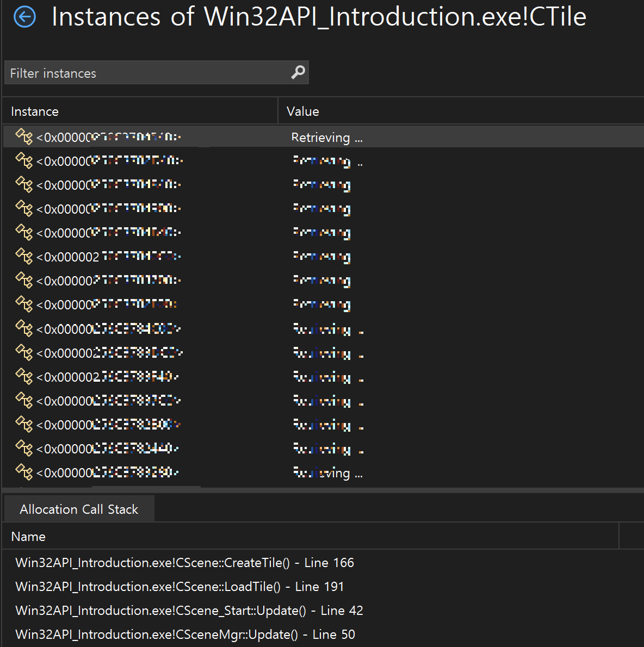
Task: Click inside the Filter instances search box
Action: click(136, 72)
